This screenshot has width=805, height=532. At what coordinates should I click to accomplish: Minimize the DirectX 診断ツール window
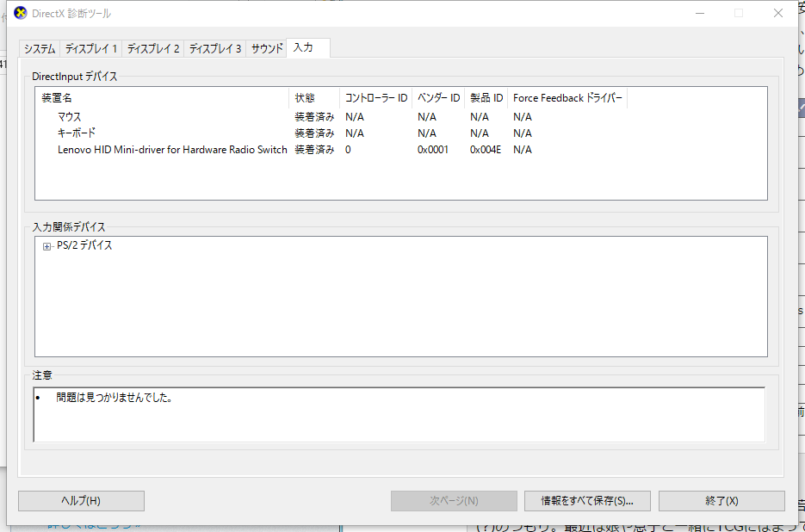(699, 14)
